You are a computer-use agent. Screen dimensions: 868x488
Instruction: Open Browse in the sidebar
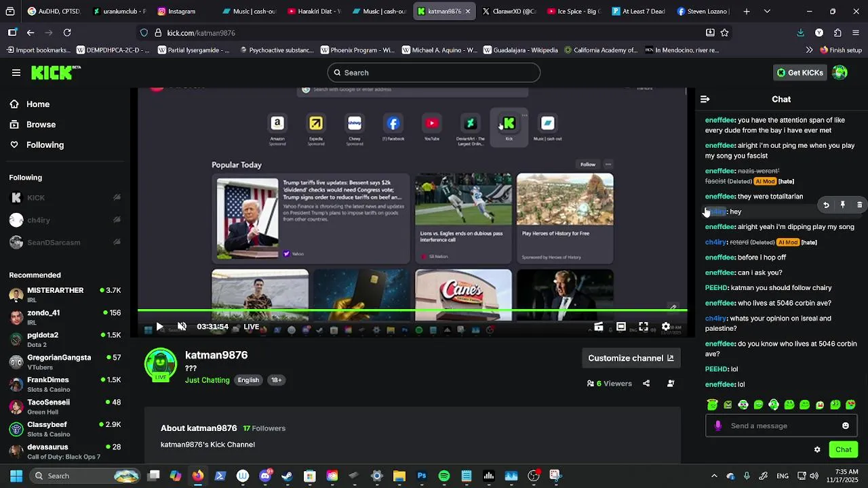33,125
